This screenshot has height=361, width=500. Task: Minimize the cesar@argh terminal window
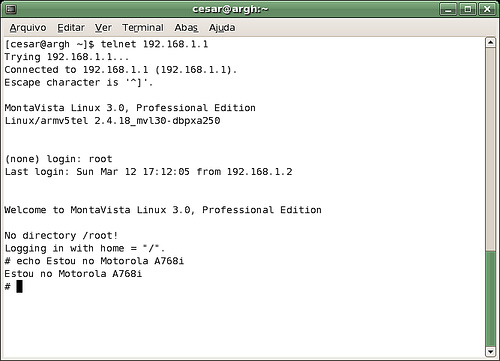click(448, 9)
